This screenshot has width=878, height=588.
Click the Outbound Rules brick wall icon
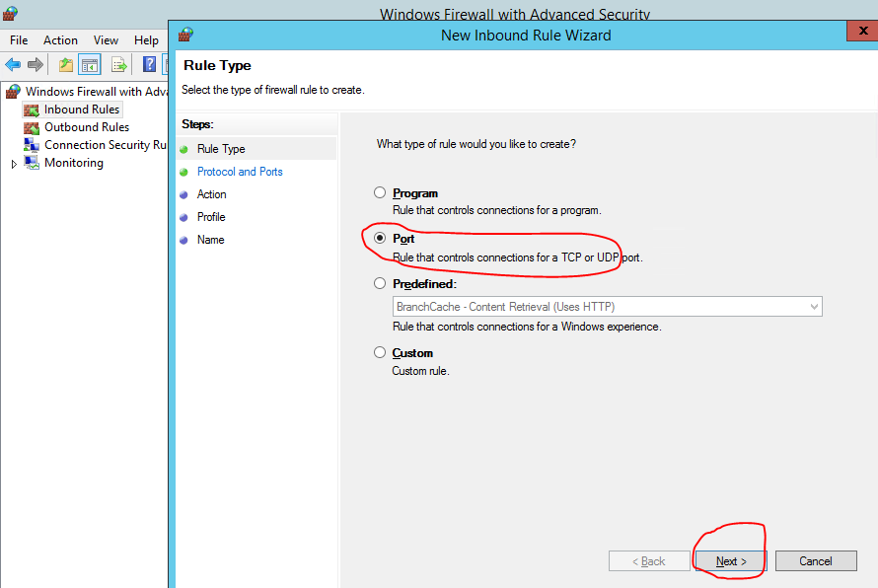tap(32, 127)
